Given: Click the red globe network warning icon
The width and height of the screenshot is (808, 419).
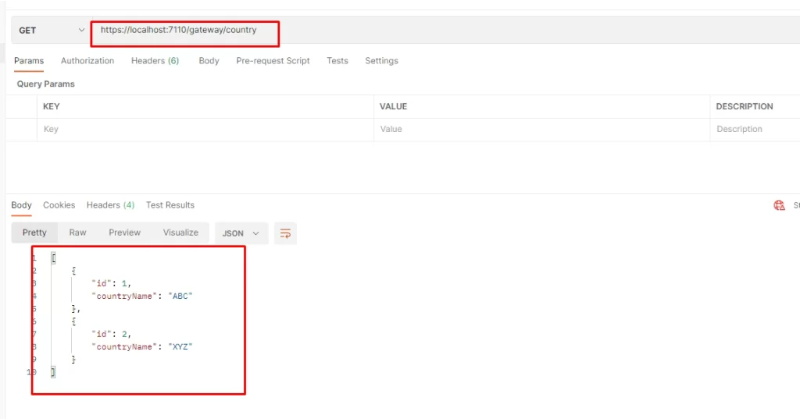Looking at the screenshot, I should (x=779, y=205).
